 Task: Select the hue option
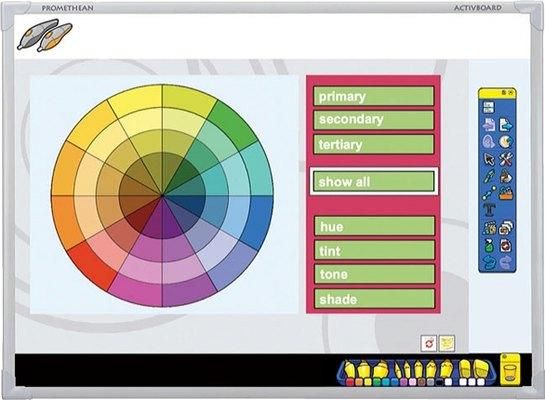tap(374, 226)
